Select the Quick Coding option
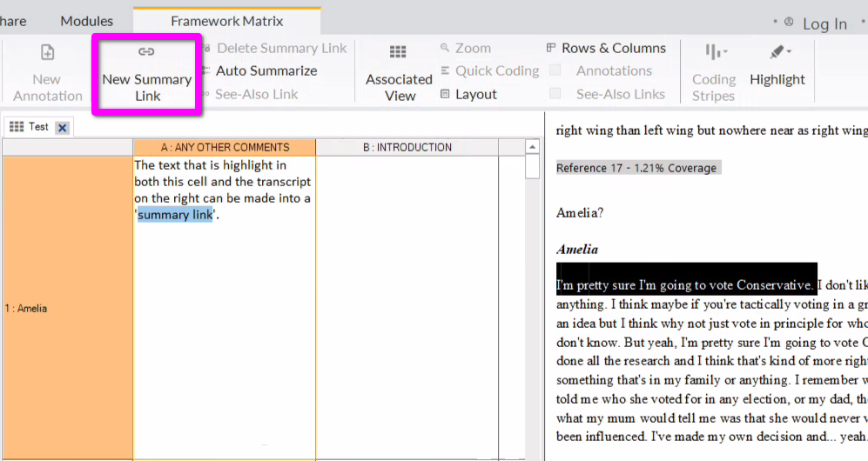 pos(489,70)
